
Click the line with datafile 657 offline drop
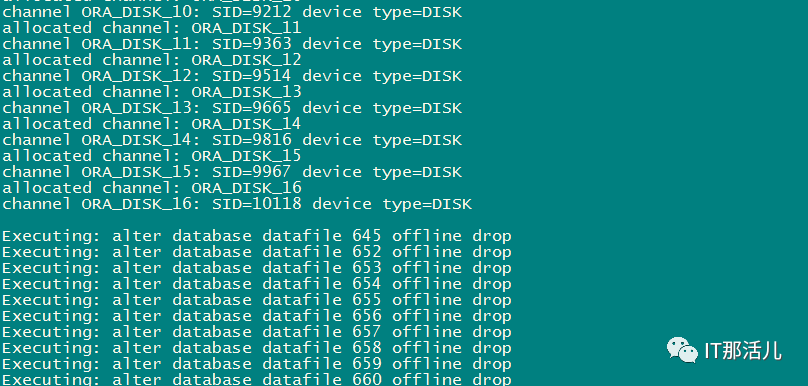(257, 332)
